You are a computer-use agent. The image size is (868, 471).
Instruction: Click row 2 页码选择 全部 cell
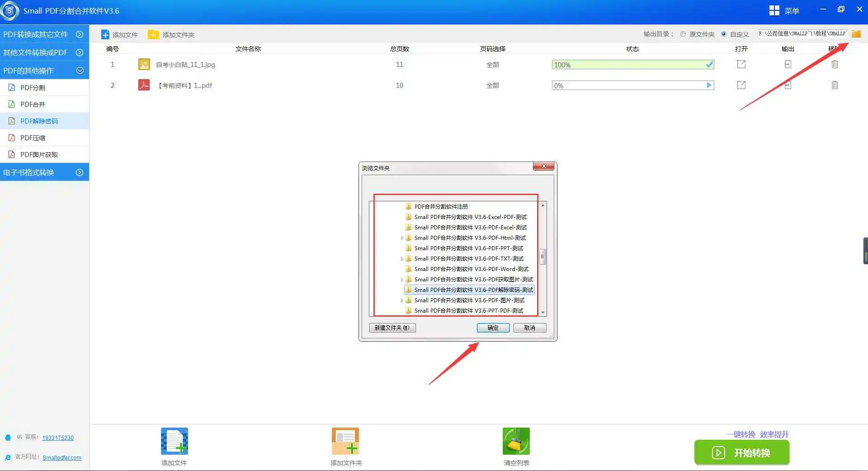(493, 85)
